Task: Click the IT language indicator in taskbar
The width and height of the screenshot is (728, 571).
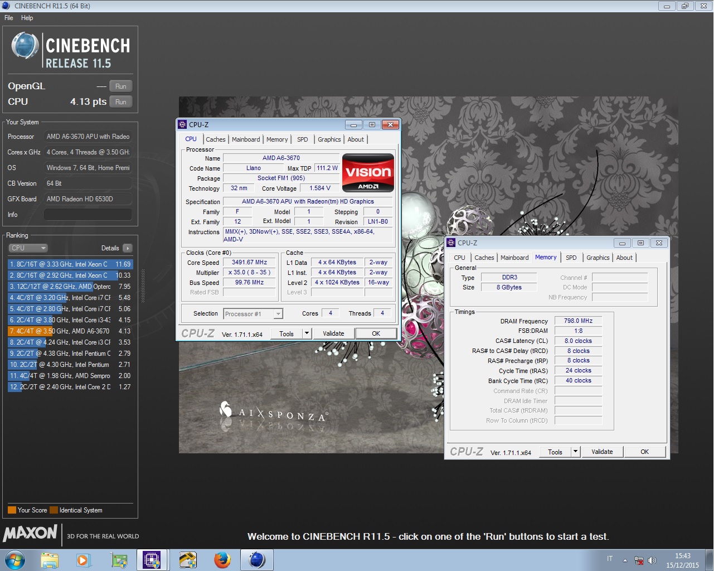Action: (x=610, y=559)
